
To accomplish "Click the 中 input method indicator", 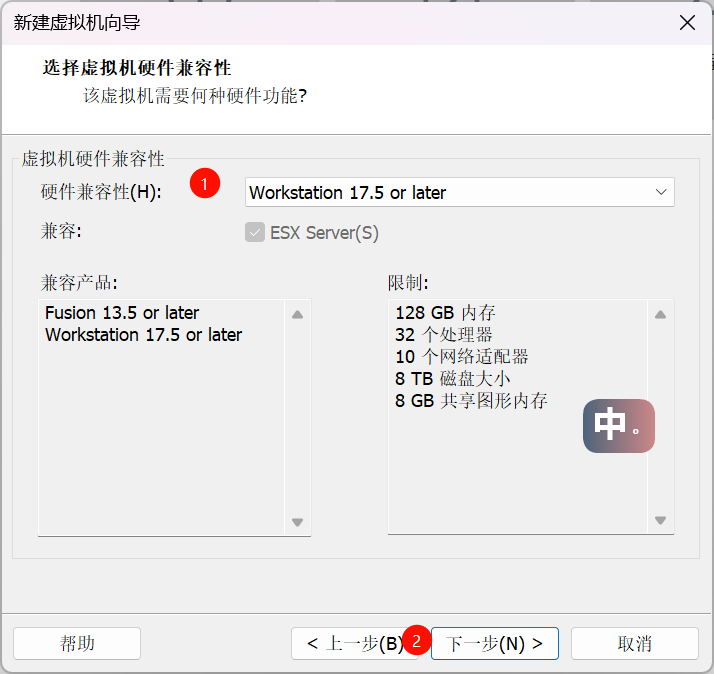I will 619,426.
